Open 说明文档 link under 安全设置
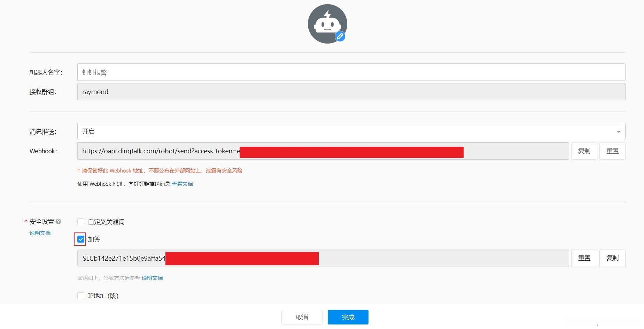This screenshot has height=329, width=644. [40, 233]
